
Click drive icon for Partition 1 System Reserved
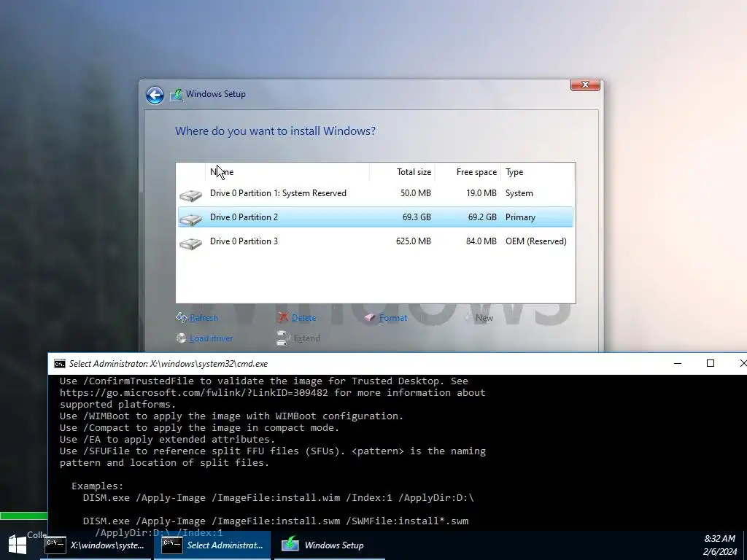(x=190, y=194)
